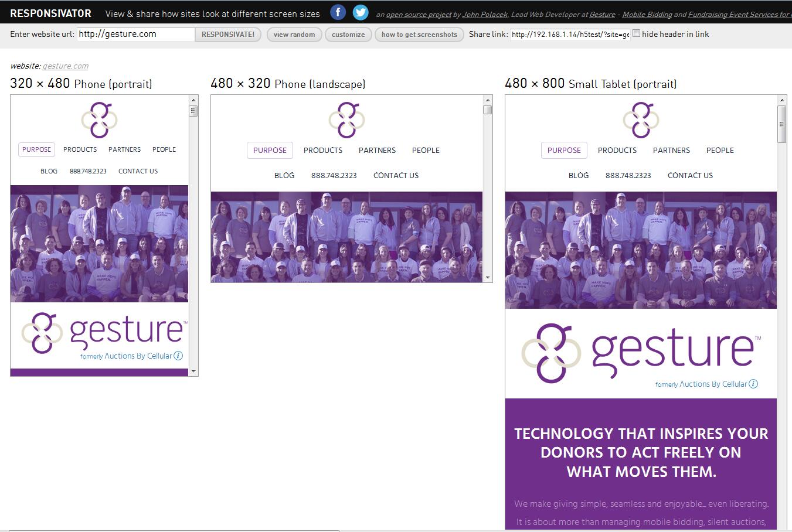Click scroll up arrow in 320 × 480 phone portrait preview
Screen dimensions: 792x532
coord(193,100)
